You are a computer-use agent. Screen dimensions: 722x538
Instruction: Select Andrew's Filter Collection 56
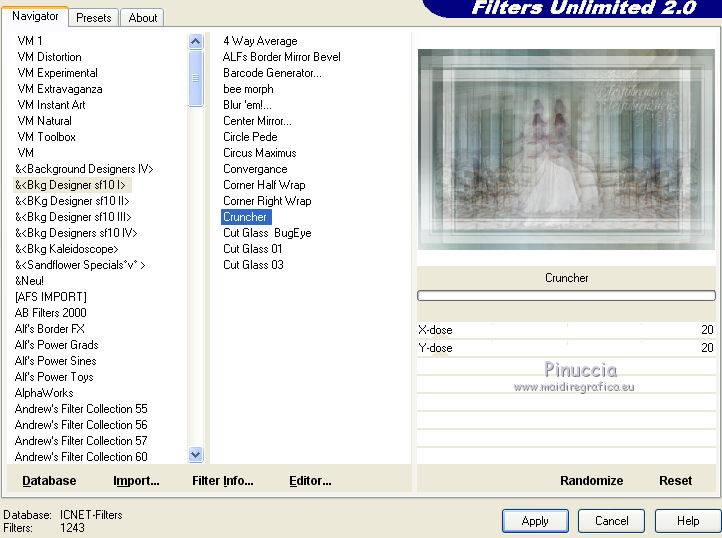(81, 425)
